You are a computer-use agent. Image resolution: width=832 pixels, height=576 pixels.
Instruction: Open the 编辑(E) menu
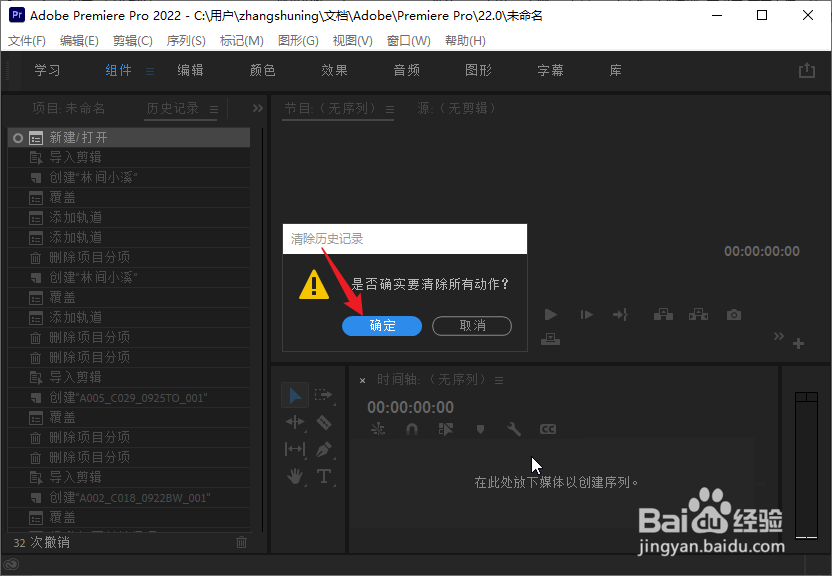[79, 41]
